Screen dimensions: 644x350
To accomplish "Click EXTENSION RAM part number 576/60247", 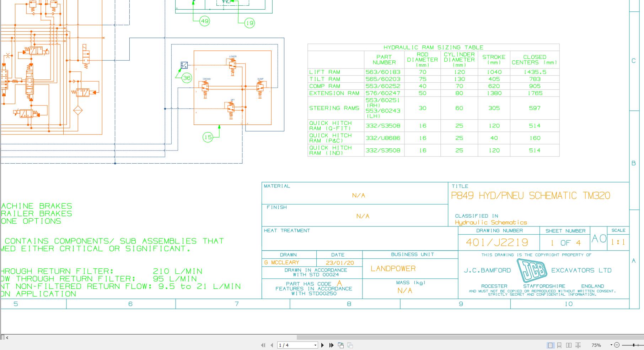I will point(383,93).
